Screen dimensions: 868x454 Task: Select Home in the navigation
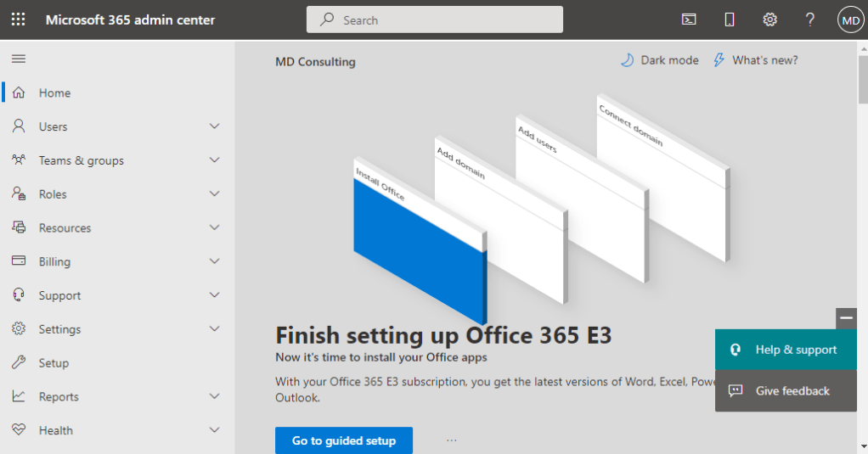(54, 93)
